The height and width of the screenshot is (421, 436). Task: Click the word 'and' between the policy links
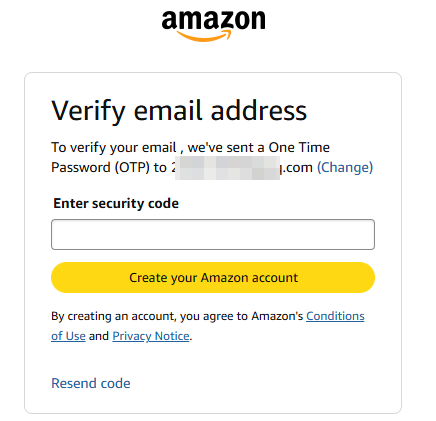coord(99,336)
